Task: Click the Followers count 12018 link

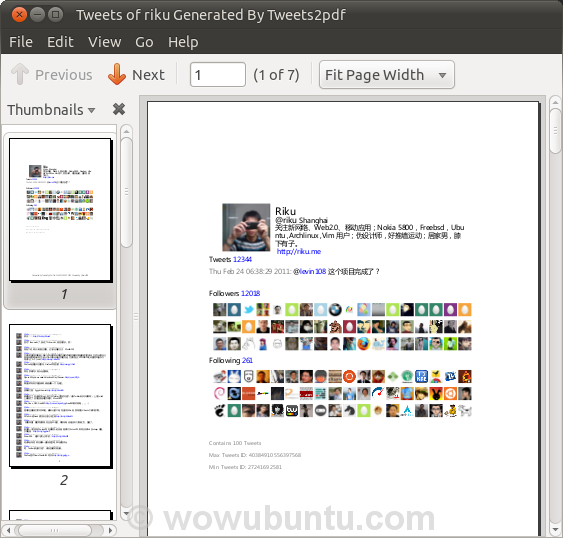Action: [250, 293]
